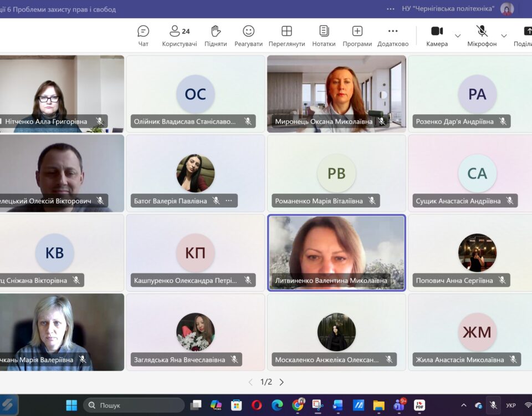Image resolution: width=532 pixels, height=416 pixels.
Task: Expand camera options dropdown arrow
Action: (x=458, y=36)
